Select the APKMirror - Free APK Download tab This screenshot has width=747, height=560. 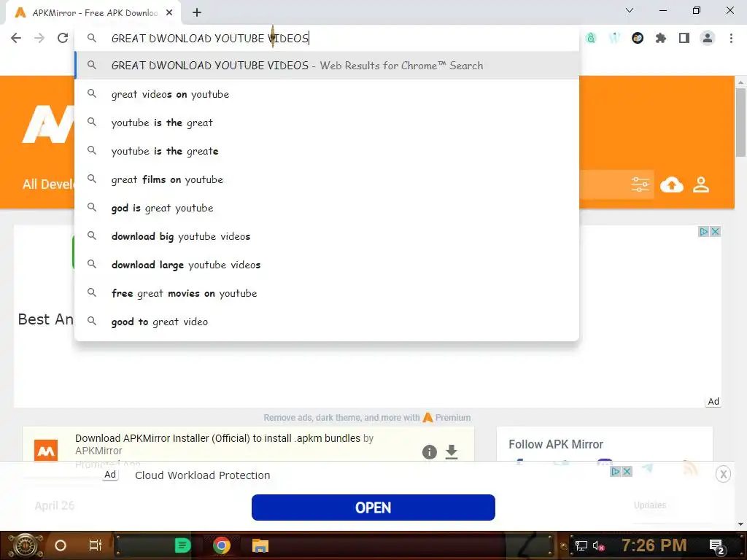[x=93, y=13]
